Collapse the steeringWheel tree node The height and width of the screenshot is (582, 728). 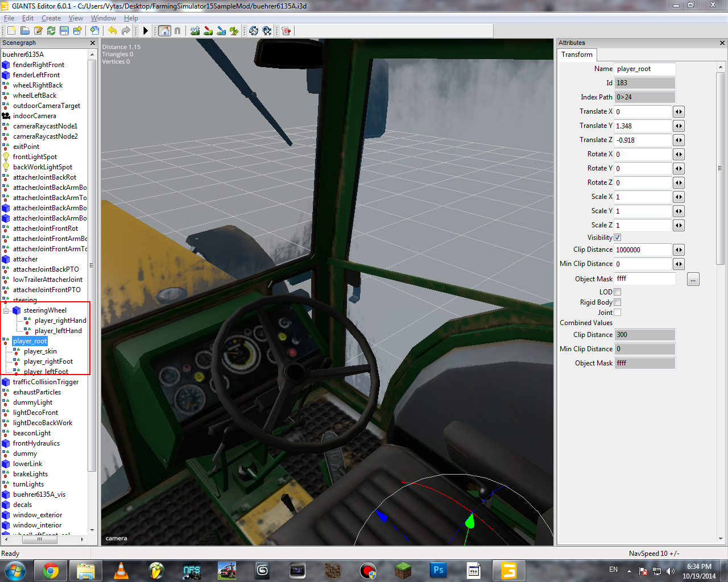[x=6, y=311]
